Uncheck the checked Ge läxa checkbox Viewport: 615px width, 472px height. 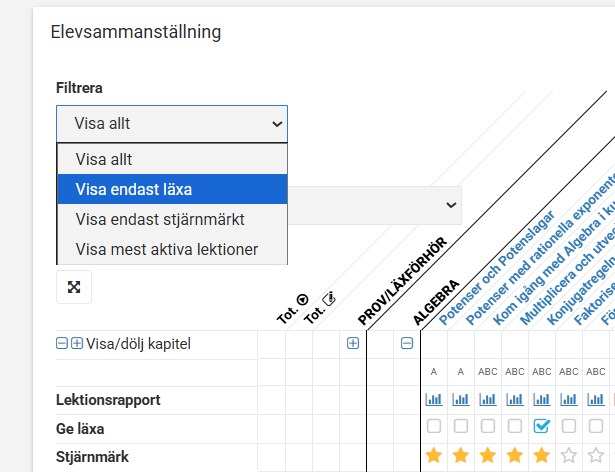pos(542,427)
